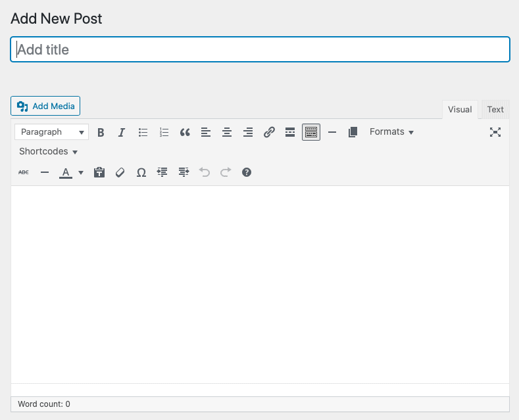Apply italic formatting
519x420 pixels.
tap(122, 132)
